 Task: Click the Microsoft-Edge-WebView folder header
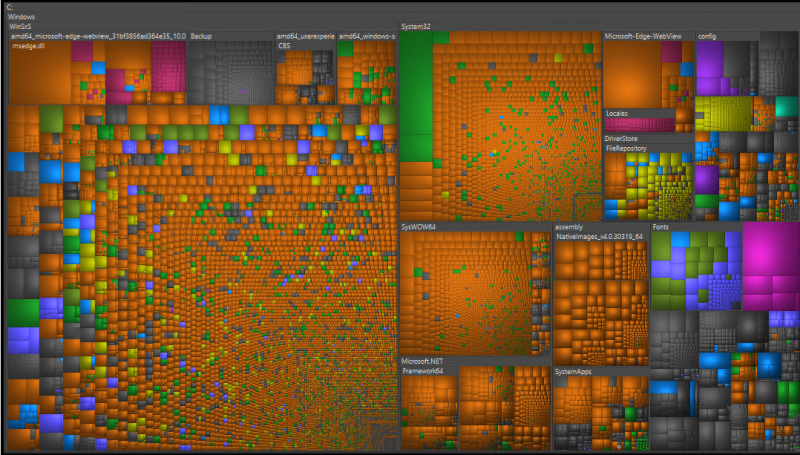644,36
